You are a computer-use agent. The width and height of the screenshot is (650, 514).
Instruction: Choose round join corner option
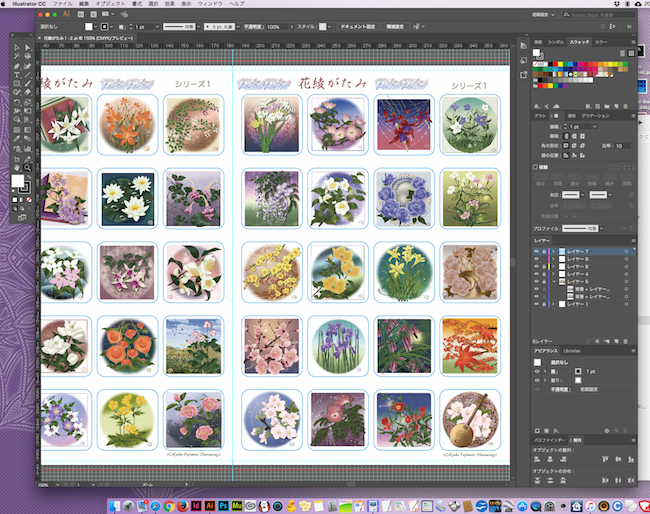click(x=574, y=145)
